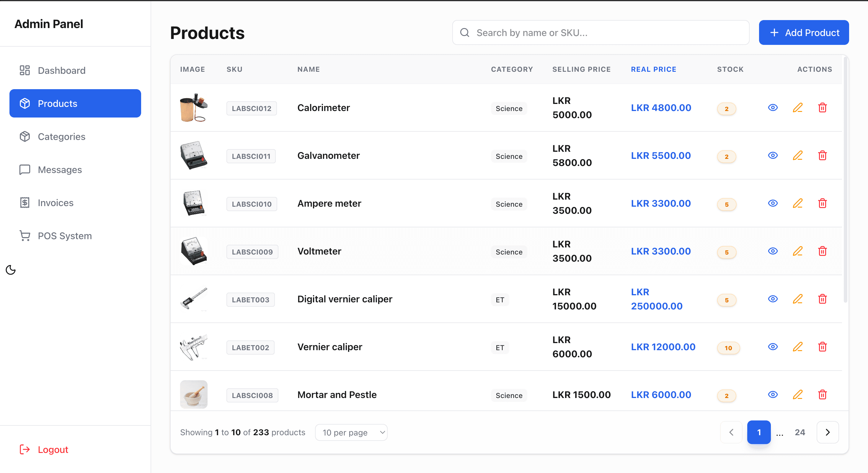Viewport: 868px width, 473px height.
Task: Edit the Mortar and Pestle pencil icon
Action: (797, 394)
